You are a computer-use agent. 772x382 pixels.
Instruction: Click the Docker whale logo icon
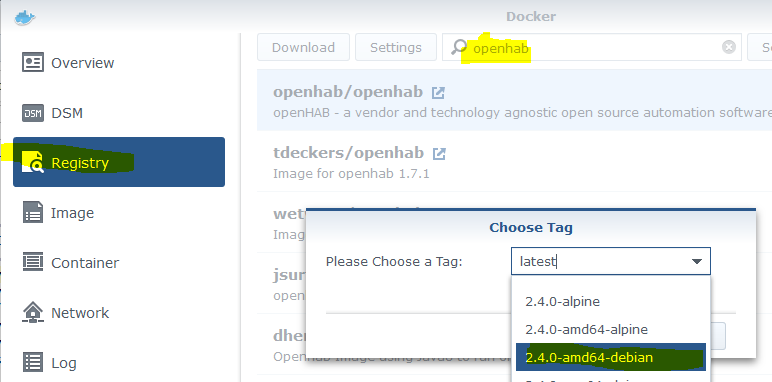25,18
